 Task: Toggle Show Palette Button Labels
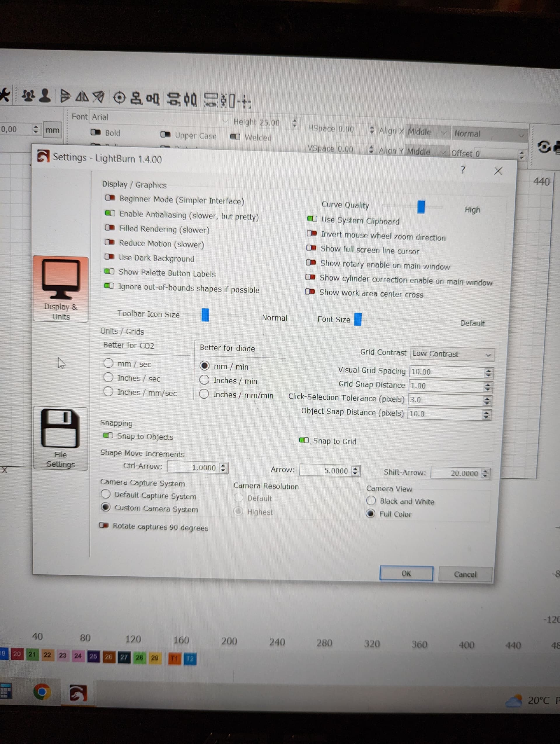tap(109, 271)
